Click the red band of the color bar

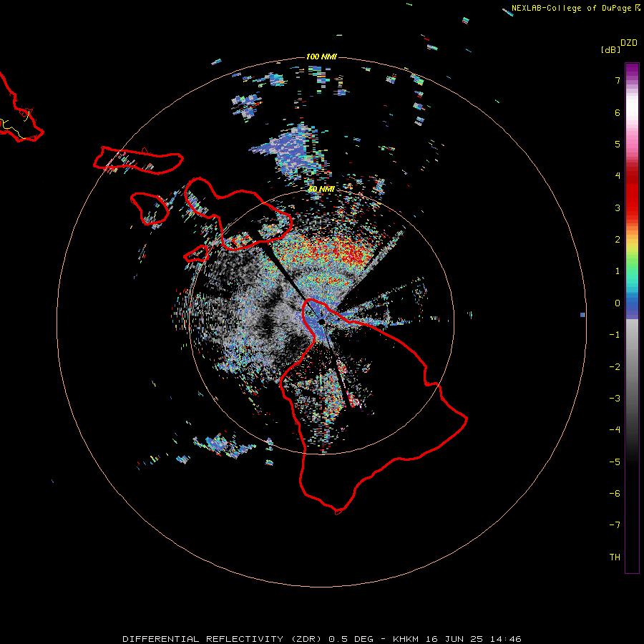(632, 193)
